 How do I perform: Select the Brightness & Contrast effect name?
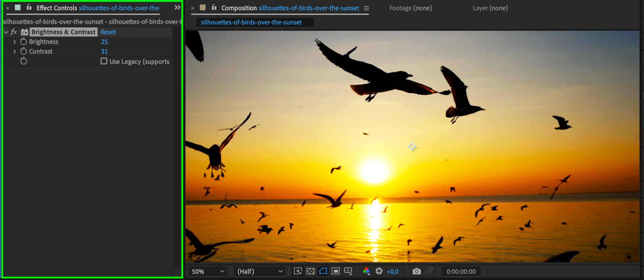pos(63,32)
